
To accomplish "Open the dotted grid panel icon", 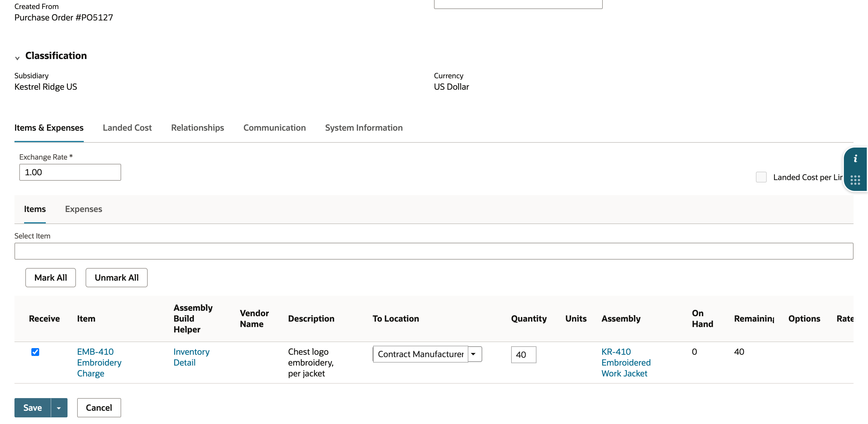I will pyautogui.click(x=855, y=180).
